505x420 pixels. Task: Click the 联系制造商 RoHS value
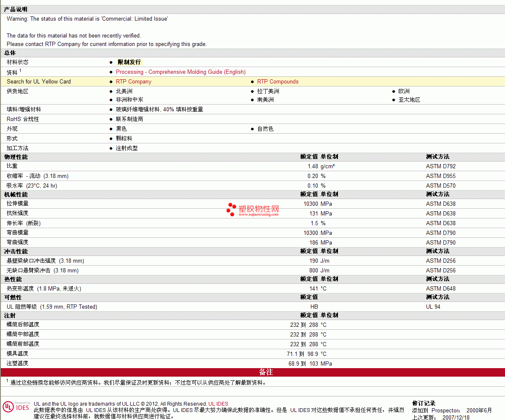[130, 119]
